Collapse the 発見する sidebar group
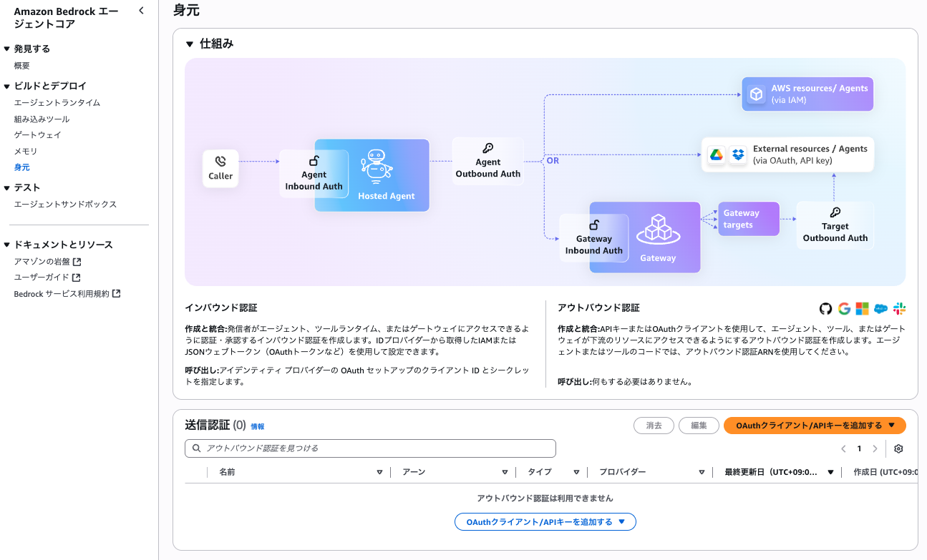Image resolution: width=927 pixels, height=560 pixels. click(7, 49)
